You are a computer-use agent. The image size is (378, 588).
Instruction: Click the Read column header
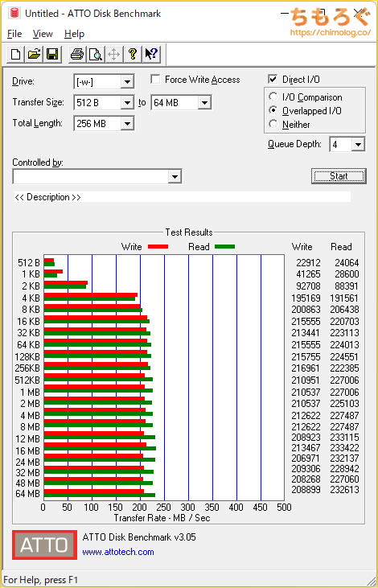tap(341, 247)
